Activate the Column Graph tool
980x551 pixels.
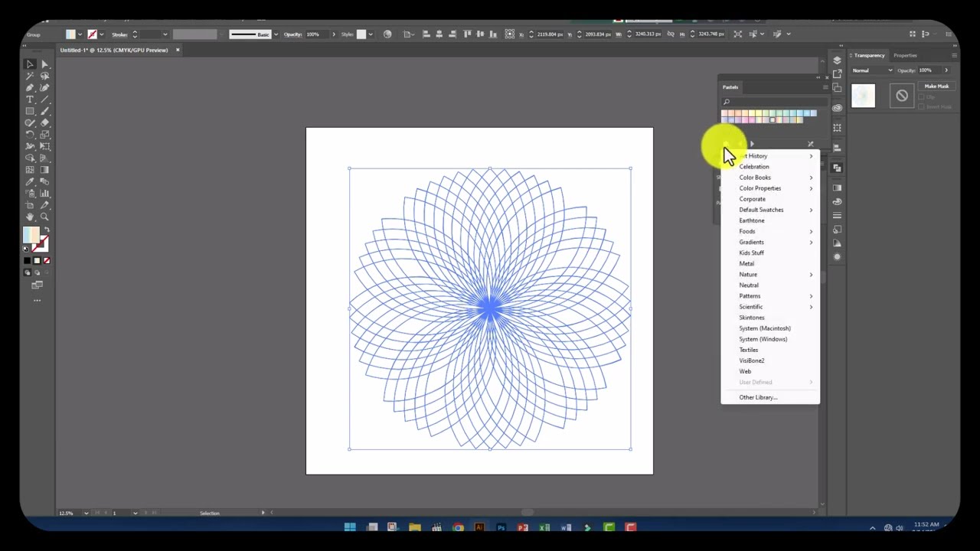(44, 193)
